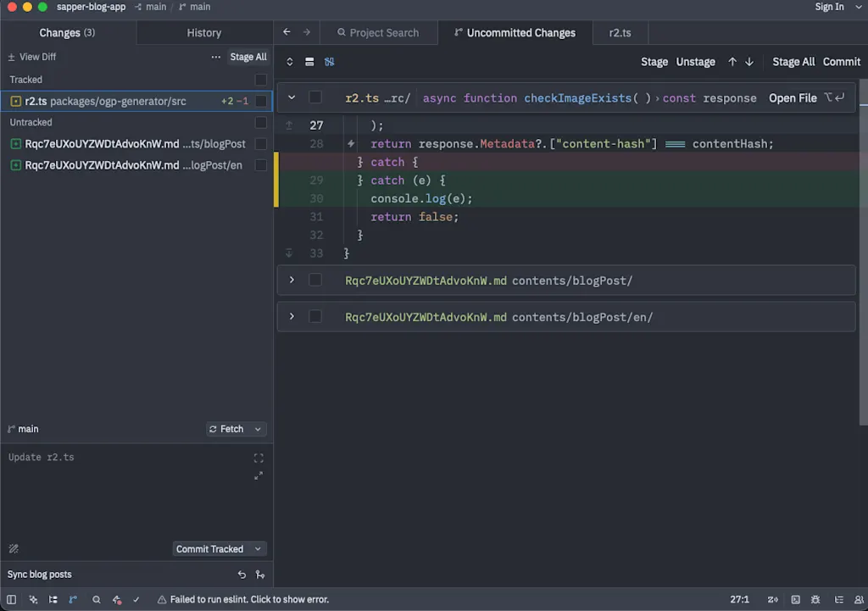Click the expand/collapse all files icon
Viewport: 868px width, 611px height.
point(290,62)
